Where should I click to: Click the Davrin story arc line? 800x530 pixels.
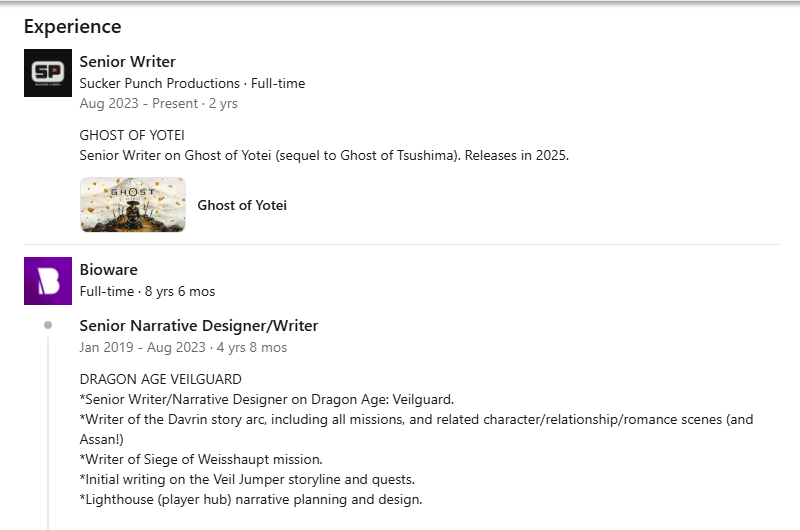(x=416, y=419)
